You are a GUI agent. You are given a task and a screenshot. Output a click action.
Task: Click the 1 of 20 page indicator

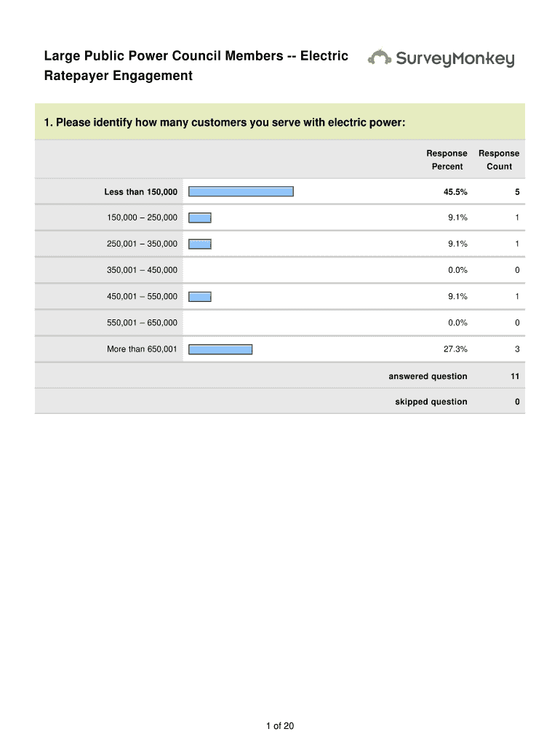(280, 725)
